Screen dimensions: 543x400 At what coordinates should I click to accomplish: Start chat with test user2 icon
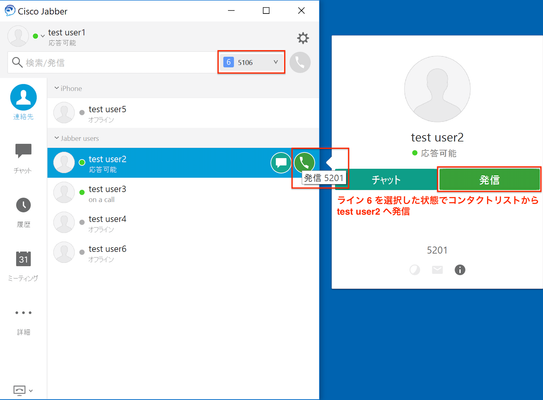pos(281,162)
